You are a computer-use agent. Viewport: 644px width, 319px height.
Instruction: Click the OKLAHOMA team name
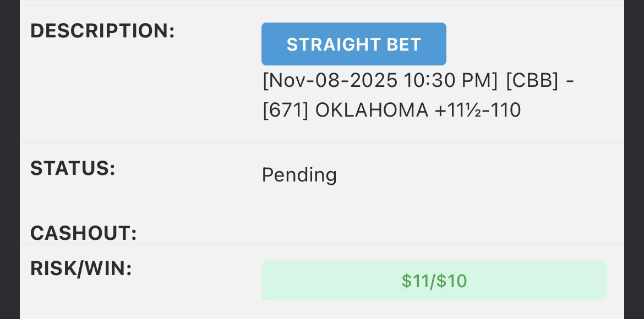372,110
